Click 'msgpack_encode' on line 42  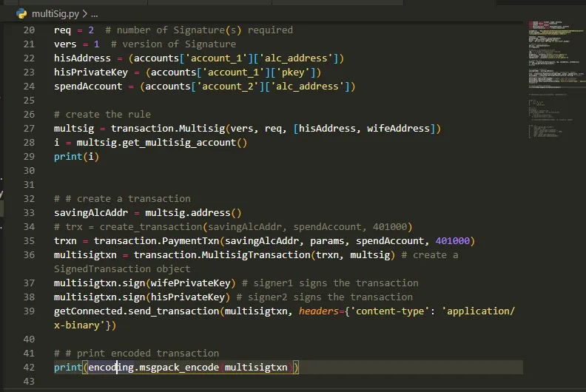coord(179,368)
